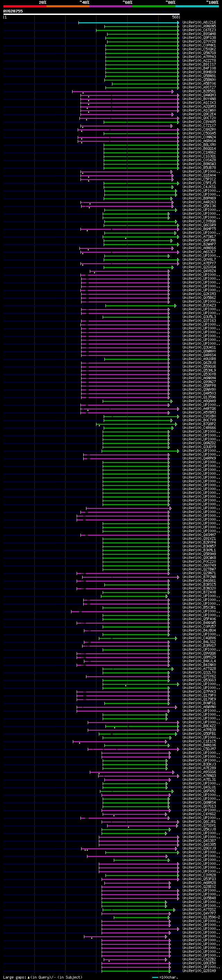Click the UniRef100_C3YBQ6 label
Image resolution: width=222 pixels, height=980 pixels.
(199, 221)
